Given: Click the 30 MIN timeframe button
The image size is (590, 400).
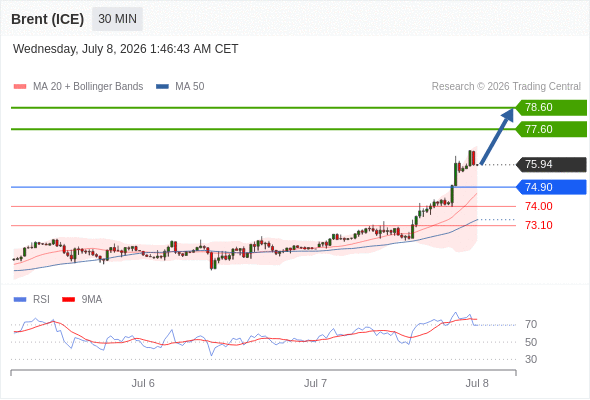Looking at the screenshot, I should (x=117, y=19).
